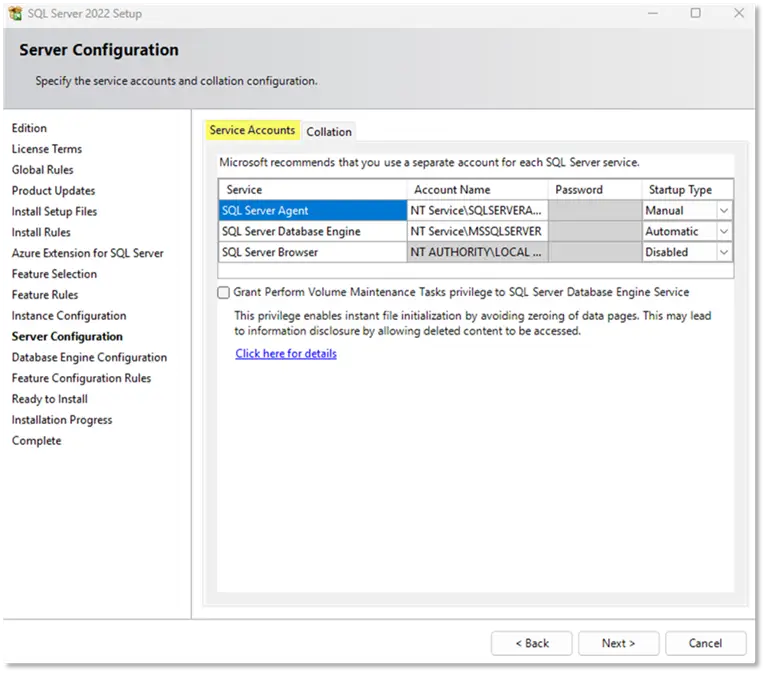Close the SQL Server 2022 Setup window
766x674 pixels.
coord(739,13)
